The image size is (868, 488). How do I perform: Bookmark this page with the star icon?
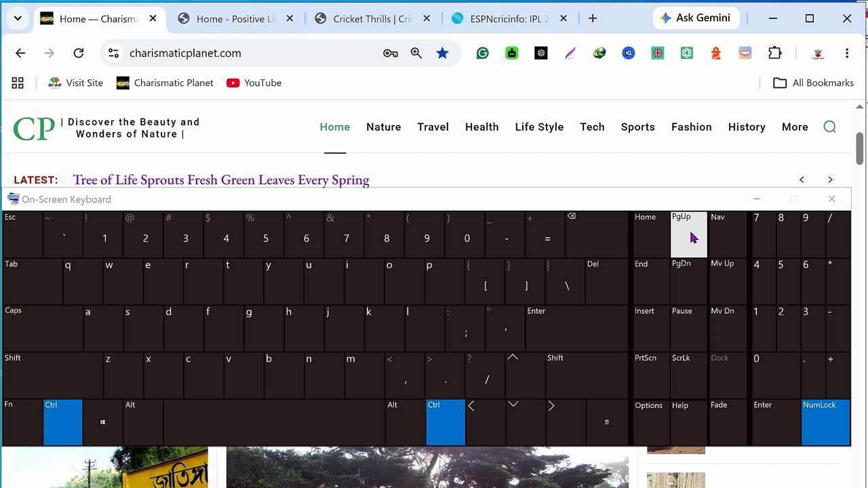pyautogui.click(x=442, y=53)
